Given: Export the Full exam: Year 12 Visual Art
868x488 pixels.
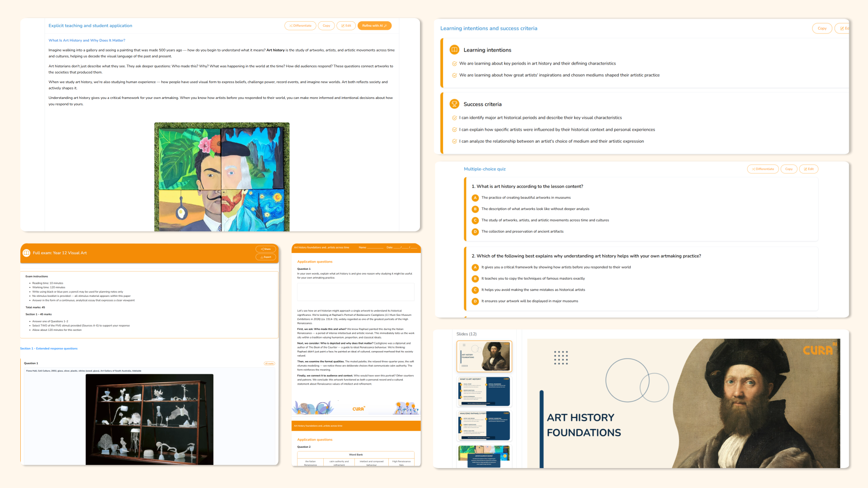Looking at the screenshot, I should click(x=266, y=257).
